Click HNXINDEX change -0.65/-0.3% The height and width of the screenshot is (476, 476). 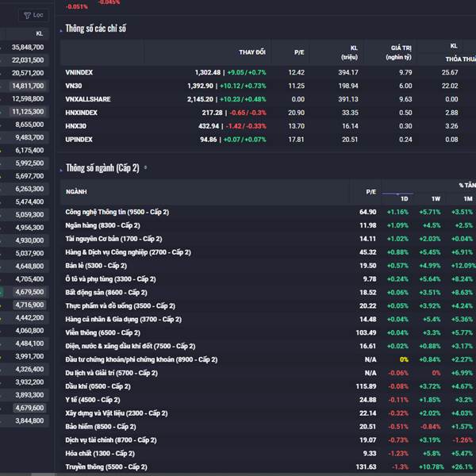pyautogui.click(x=248, y=113)
